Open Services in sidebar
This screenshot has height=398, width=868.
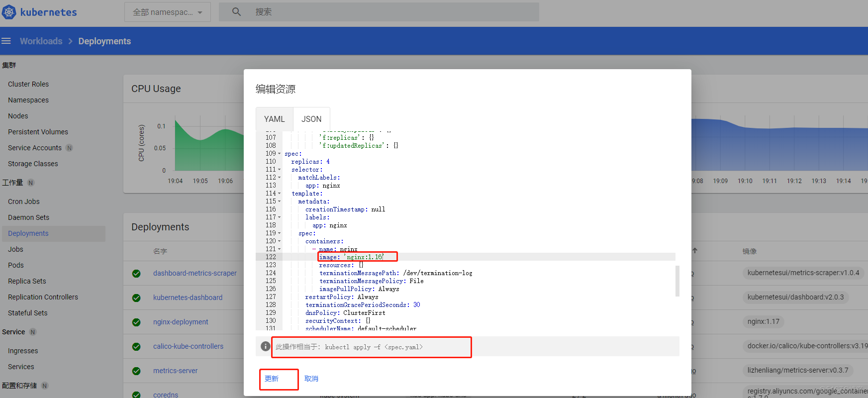point(21,367)
